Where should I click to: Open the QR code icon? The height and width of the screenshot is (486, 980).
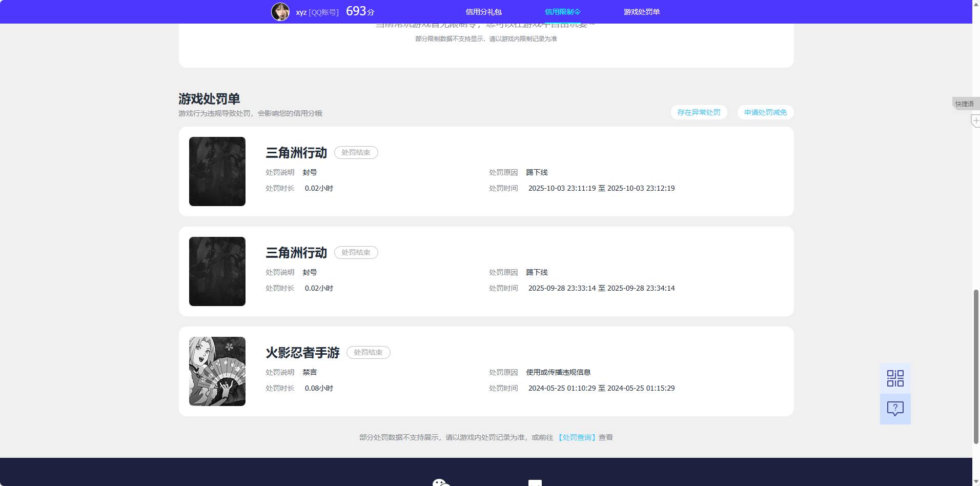[895, 378]
